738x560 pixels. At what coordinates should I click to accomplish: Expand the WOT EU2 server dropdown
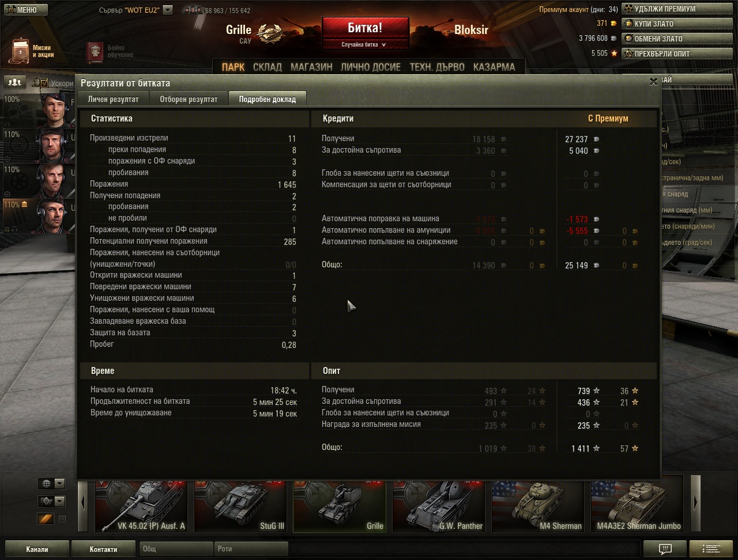click(167, 10)
